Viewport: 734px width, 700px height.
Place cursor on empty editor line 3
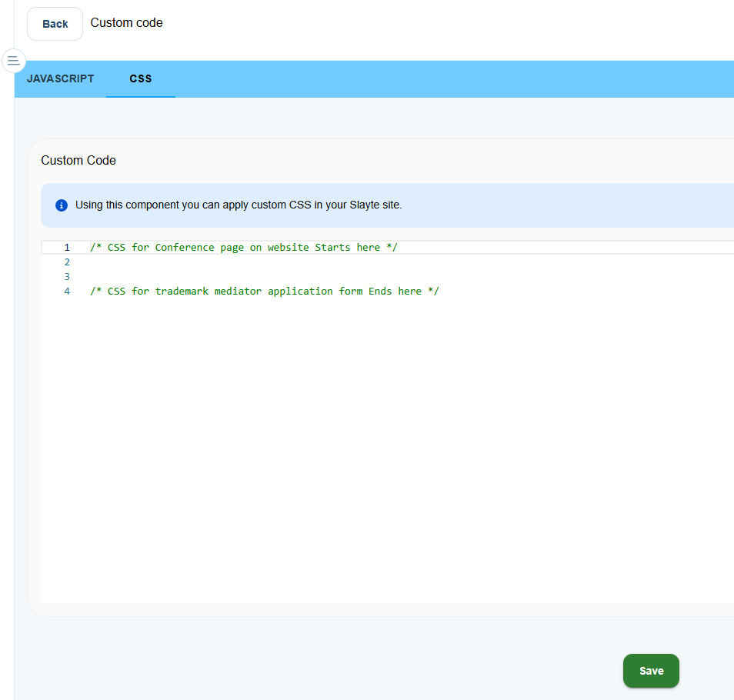pos(308,277)
